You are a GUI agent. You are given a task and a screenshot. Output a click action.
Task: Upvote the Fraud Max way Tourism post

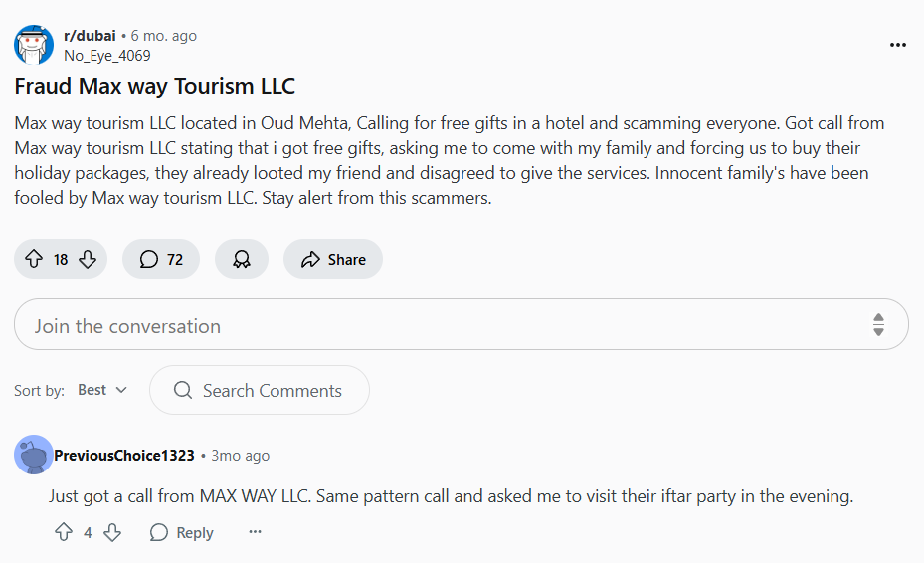click(34, 259)
